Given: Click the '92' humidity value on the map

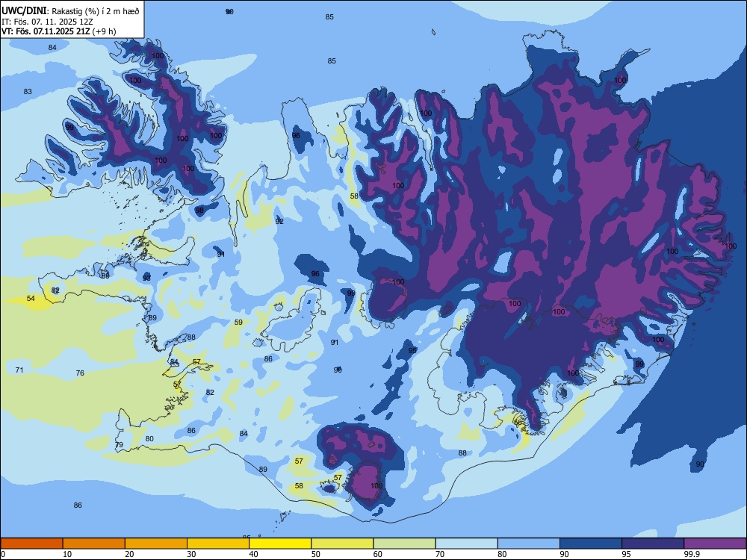Looking at the screenshot, I should 279,222.
